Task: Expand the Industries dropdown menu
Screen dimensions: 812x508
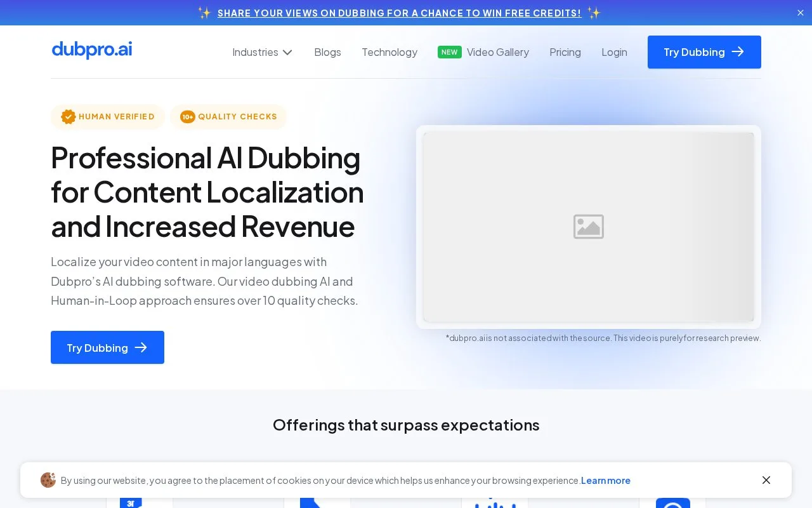Action: coord(263,52)
